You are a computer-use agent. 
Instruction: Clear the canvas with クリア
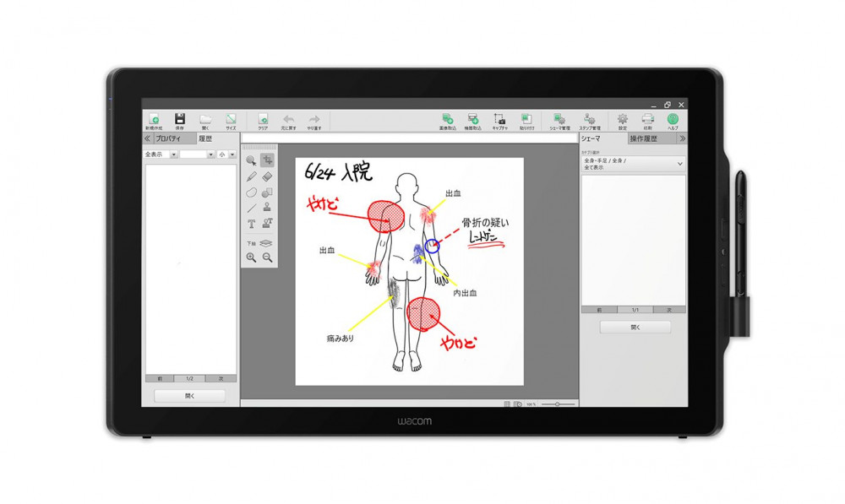click(263, 122)
